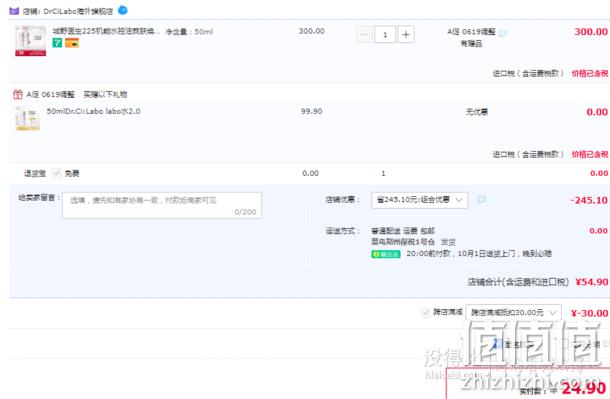Select the -245.10 discount amount
Screen dimensions: 610x399
tap(589, 200)
